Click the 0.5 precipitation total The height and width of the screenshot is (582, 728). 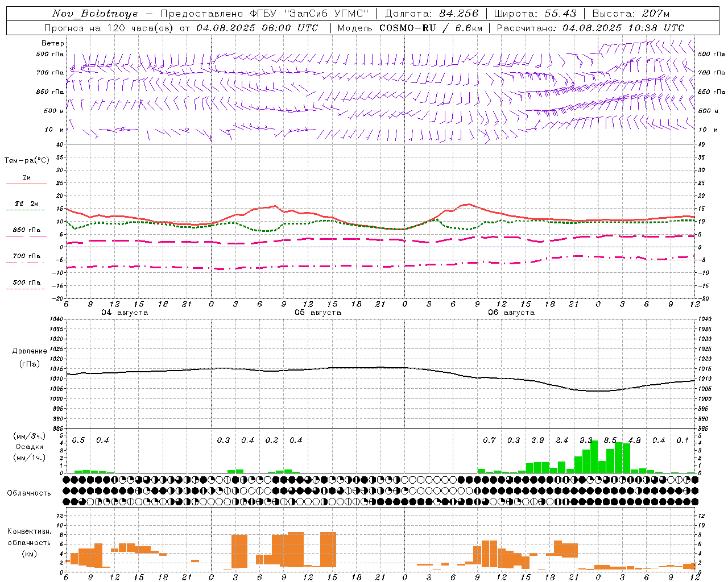coord(78,440)
